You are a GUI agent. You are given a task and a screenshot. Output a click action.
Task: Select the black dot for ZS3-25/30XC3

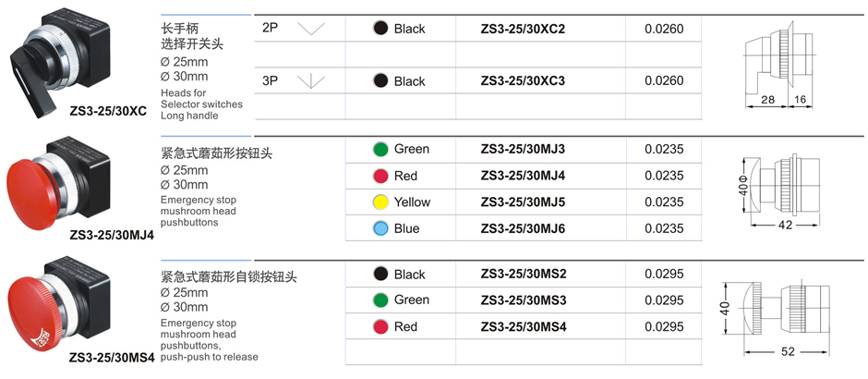click(x=380, y=81)
